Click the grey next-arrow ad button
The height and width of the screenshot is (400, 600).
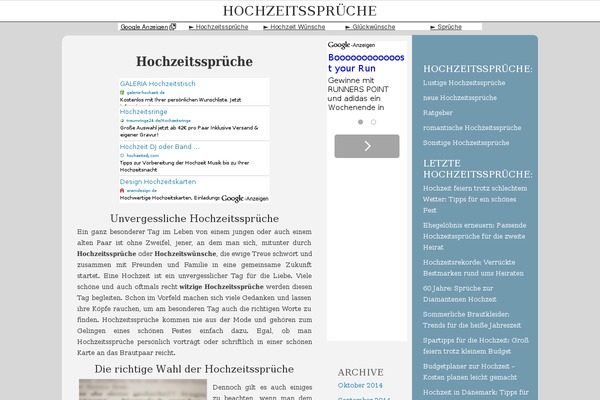pos(367,146)
